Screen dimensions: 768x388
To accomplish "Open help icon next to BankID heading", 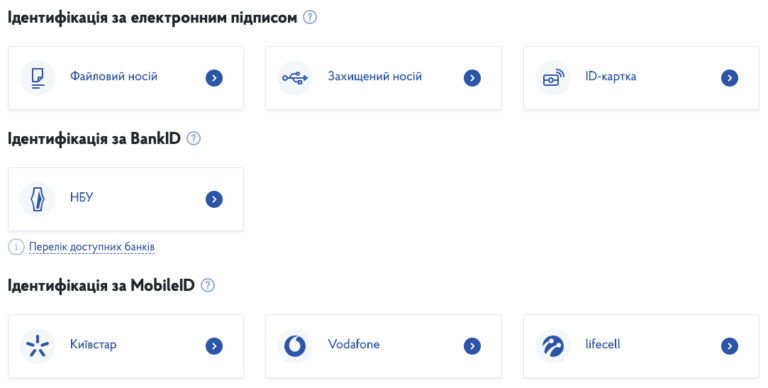I will [x=193, y=139].
